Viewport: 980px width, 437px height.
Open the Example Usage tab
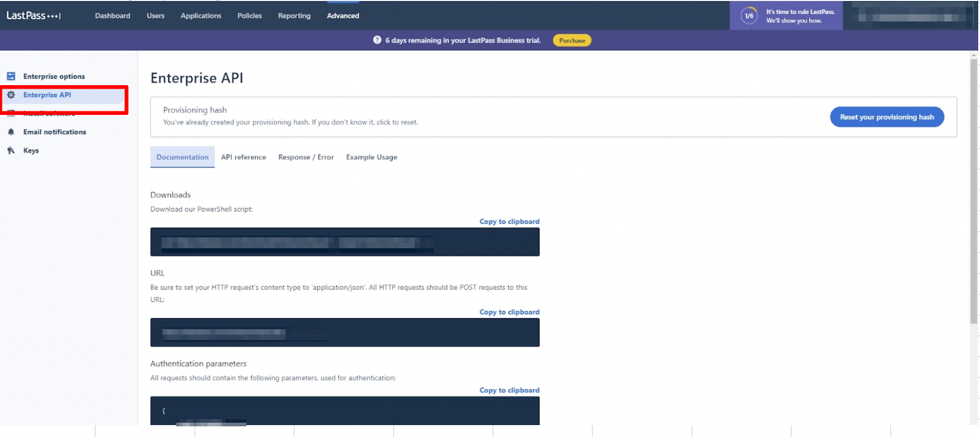point(372,157)
